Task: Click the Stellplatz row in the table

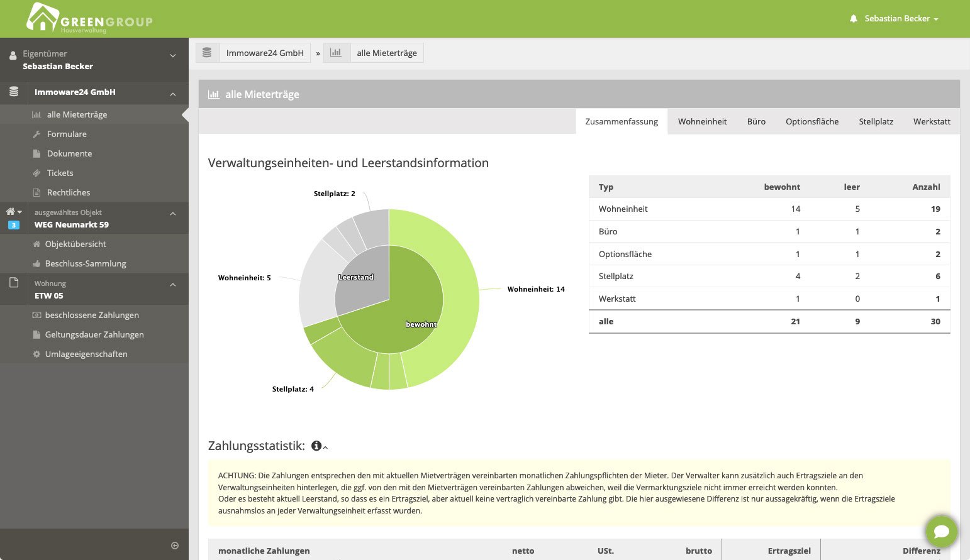Action: (x=769, y=276)
